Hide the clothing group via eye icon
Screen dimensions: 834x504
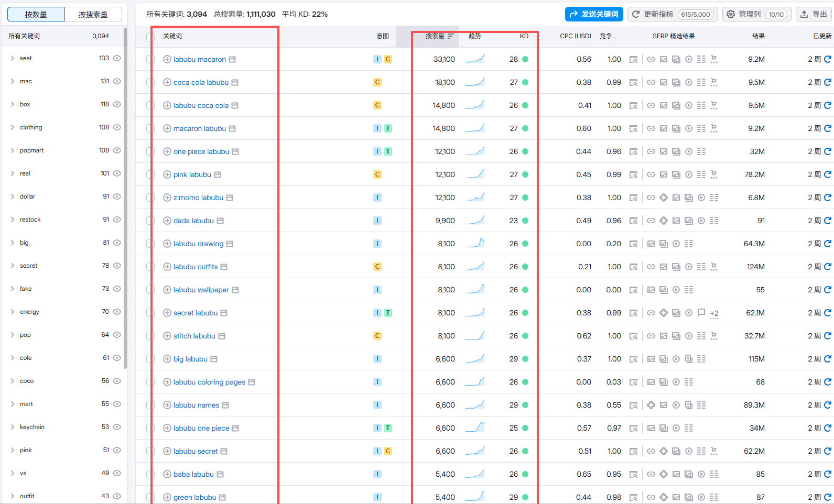(x=117, y=127)
